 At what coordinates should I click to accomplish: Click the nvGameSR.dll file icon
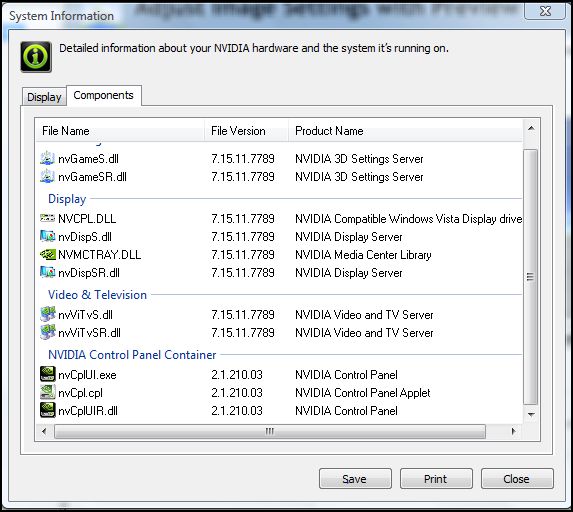(x=47, y=176)
